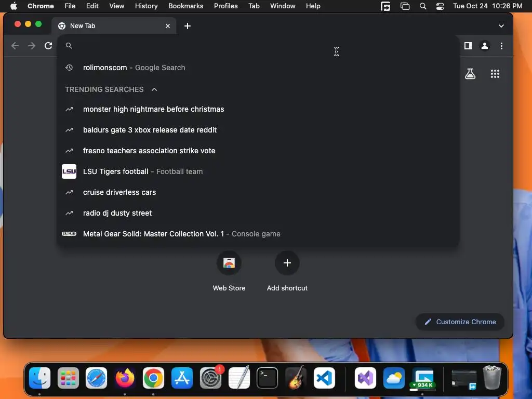
Task: Launch GarageBand from the Dock
Action: (296, 378)
